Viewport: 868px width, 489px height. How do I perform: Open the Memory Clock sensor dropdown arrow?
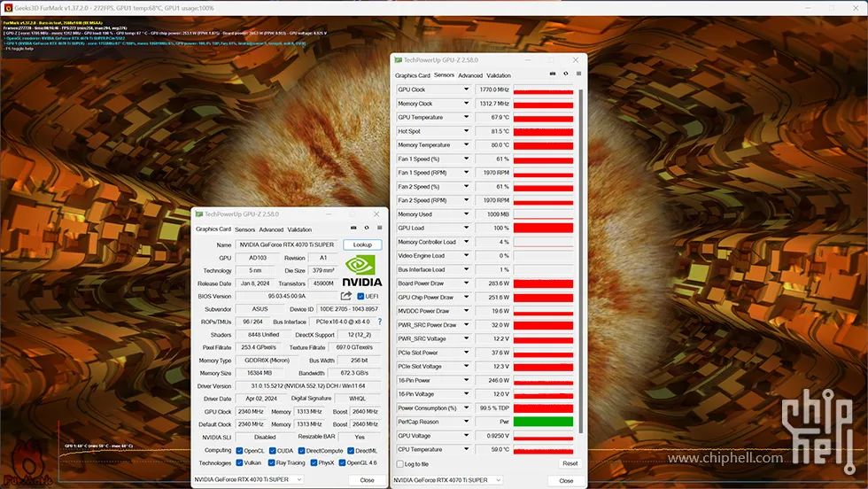[x=466, y=104]
